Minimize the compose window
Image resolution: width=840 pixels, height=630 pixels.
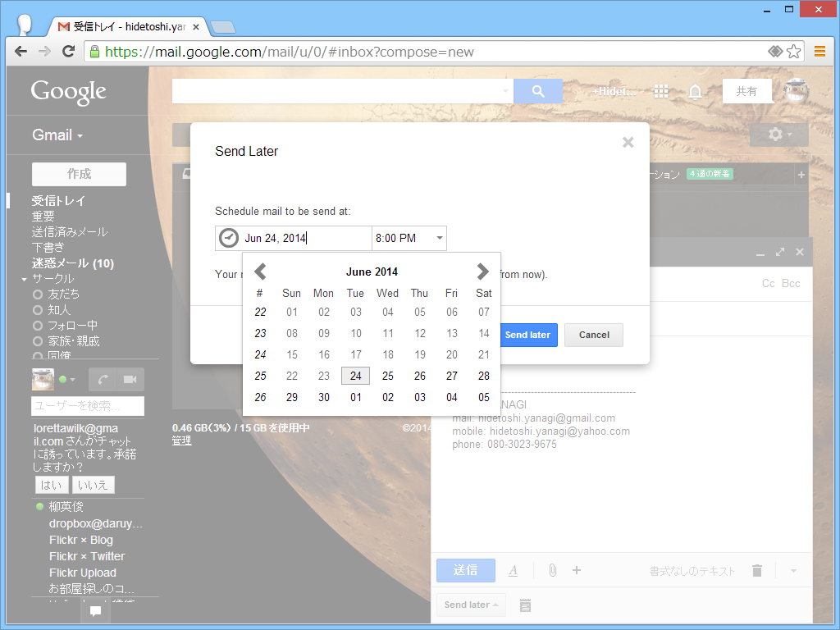pyautogui.click(x=760, y=253)
